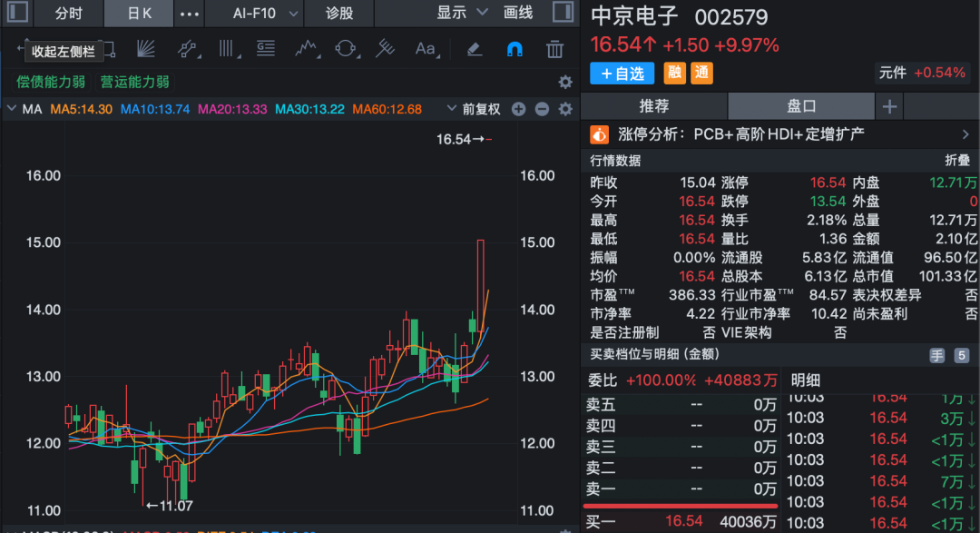Click the 昨收 15.04 value
Viewport: 980px width, 533px height.
698,183
